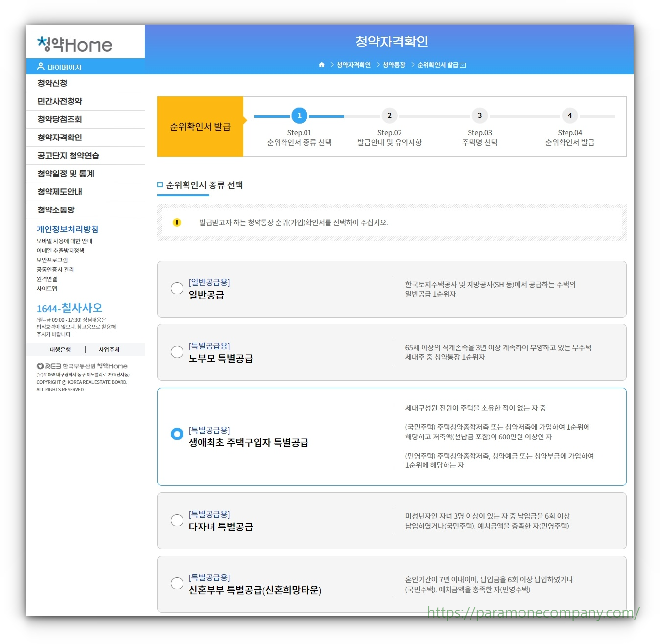The width and height of the screenshot is (660, 644).
Task: Select the 다자녀 특별공급 radio button
Action: pyautogui.click(x=177, y=521)
